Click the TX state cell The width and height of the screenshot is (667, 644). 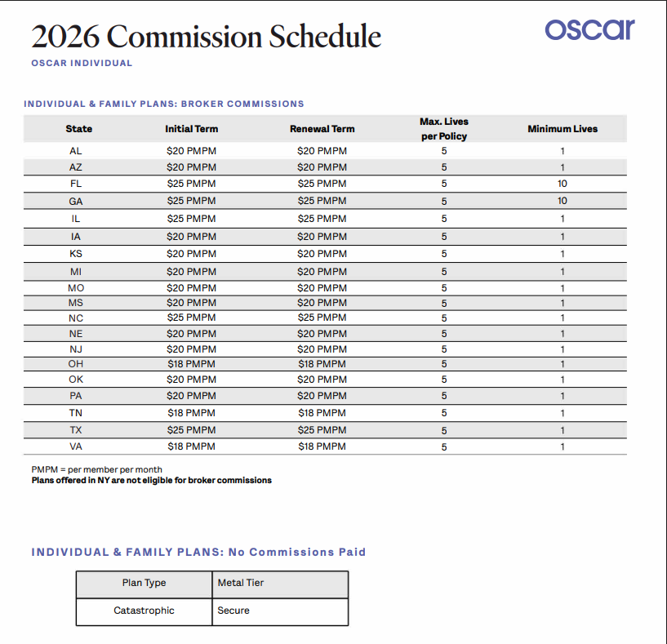[x=76, y=430]
